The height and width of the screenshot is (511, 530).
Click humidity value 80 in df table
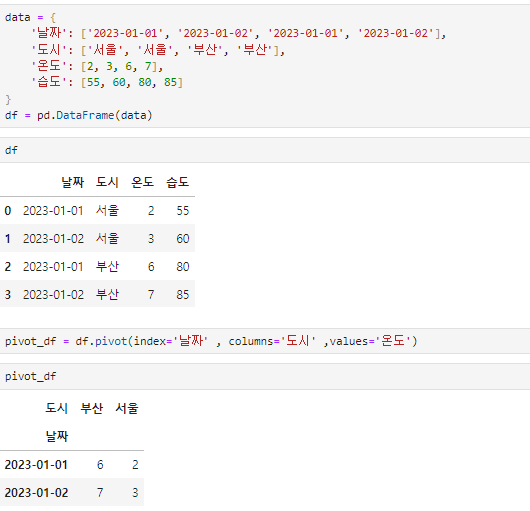point(183,267)
